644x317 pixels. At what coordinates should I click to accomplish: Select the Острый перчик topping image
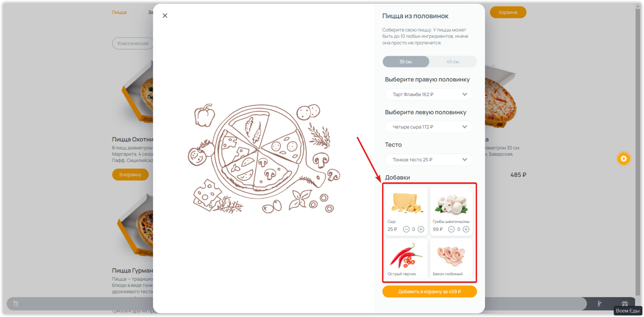pyautogui.click(x=406, y=256)
